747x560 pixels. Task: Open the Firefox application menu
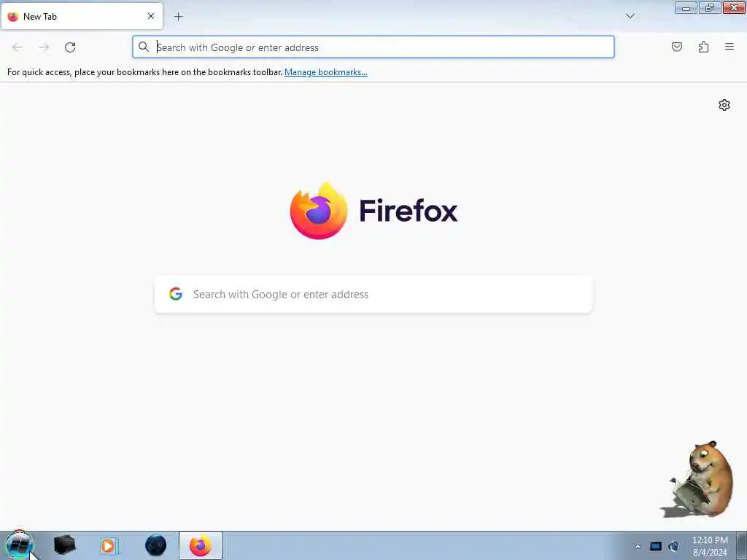point(729,47)
